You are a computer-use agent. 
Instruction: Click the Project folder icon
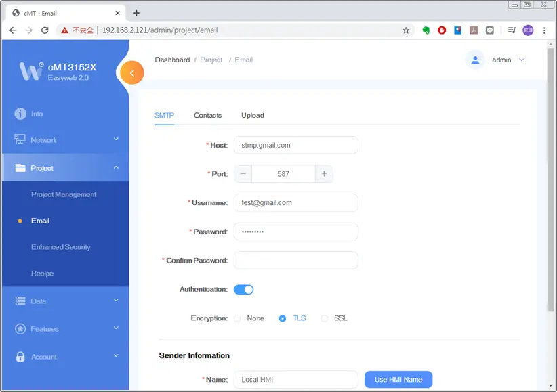click(x=20, y=168)
